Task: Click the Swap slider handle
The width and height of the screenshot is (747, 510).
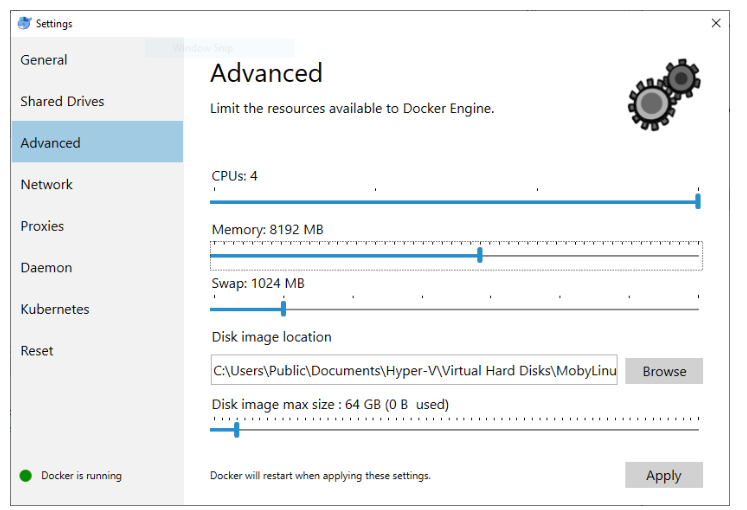Action: pyautogui.click(x=283, y=309)
